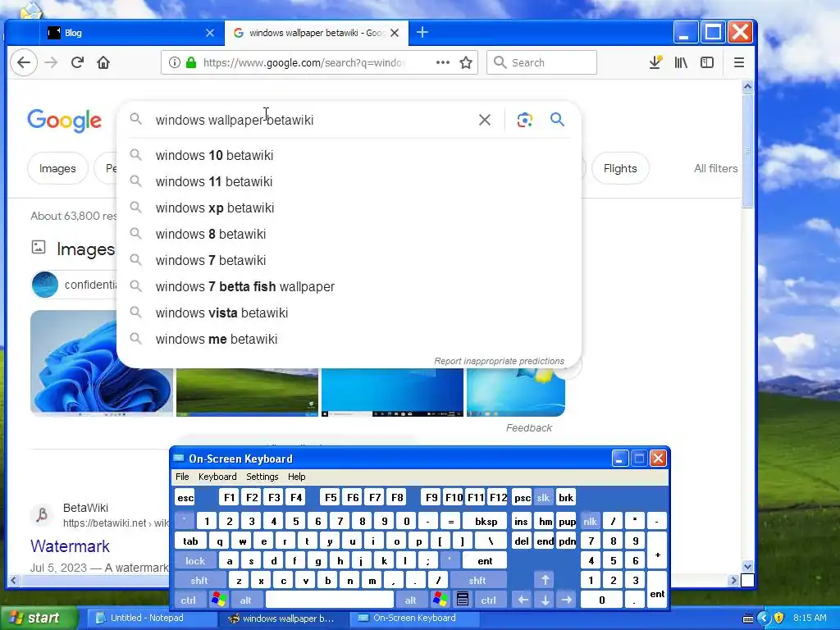The height and width of the screenshot is (630, 840).
Task: Click the page vertical scrollbar down arrow
Action: click(748, 566)
